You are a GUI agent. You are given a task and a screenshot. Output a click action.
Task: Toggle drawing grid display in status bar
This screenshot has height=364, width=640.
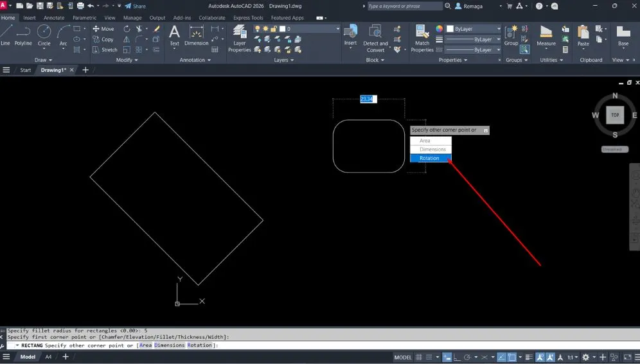pos(420,357)
